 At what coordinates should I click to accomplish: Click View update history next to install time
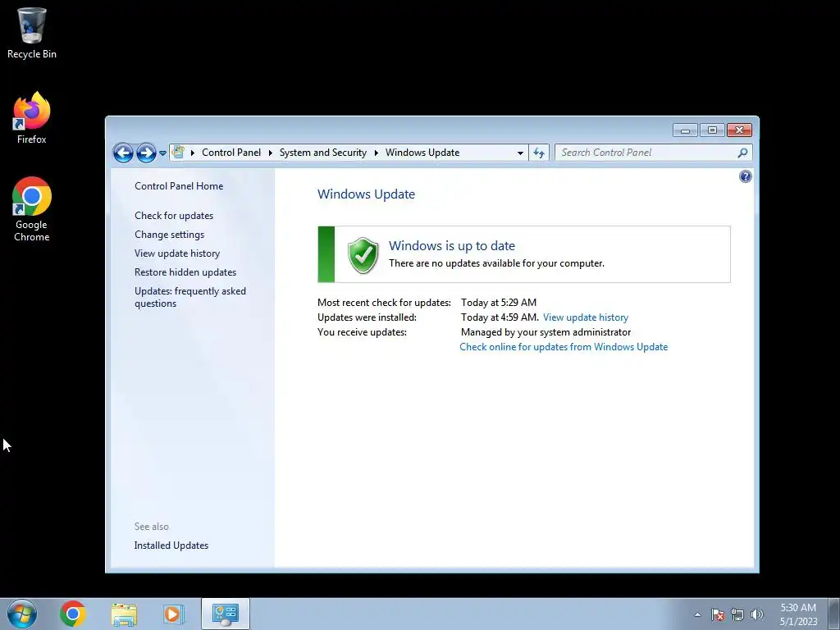coord(586,317)
